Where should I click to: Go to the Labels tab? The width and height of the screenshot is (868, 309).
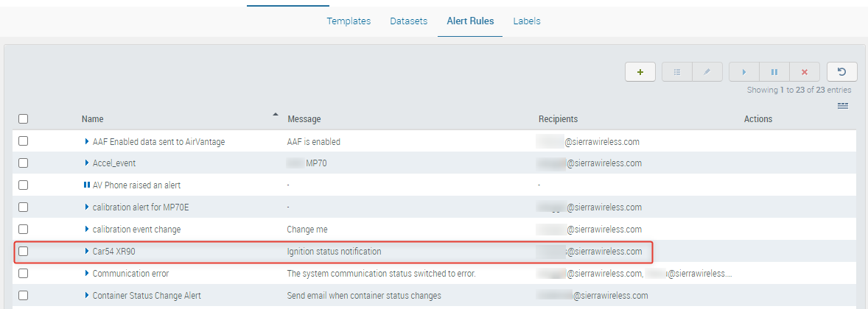pyautogui.click(x=527, y=21)
